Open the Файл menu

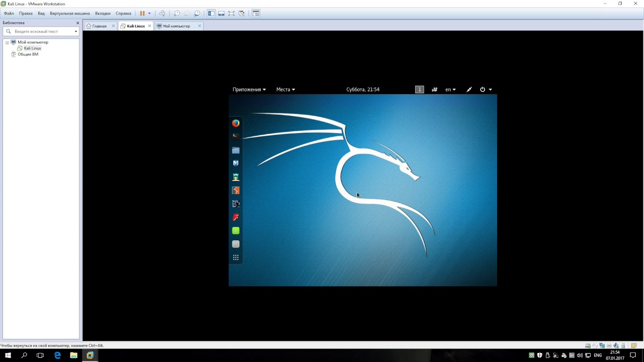(9, 14)
